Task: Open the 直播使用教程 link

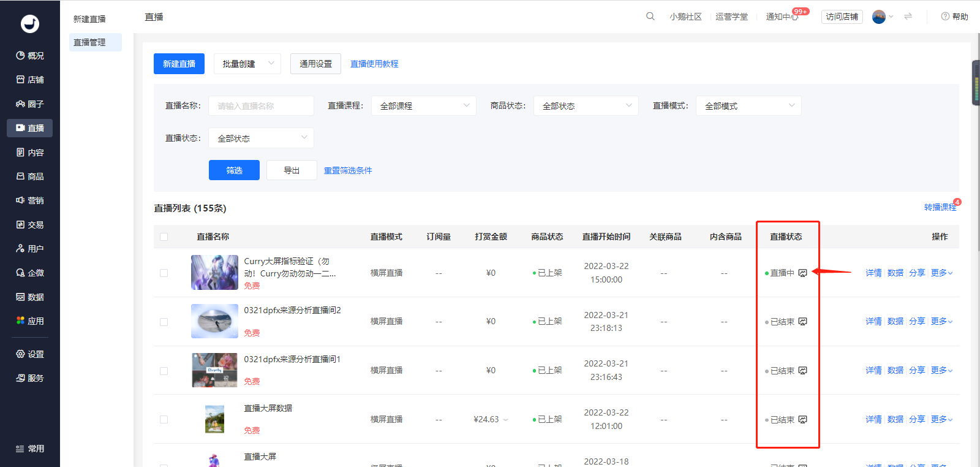Action: (374, 64)
